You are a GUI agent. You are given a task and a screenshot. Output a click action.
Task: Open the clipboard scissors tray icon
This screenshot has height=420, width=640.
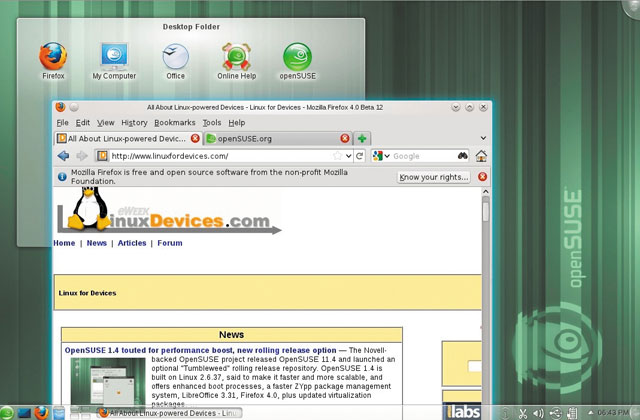[x=522, y=413]
